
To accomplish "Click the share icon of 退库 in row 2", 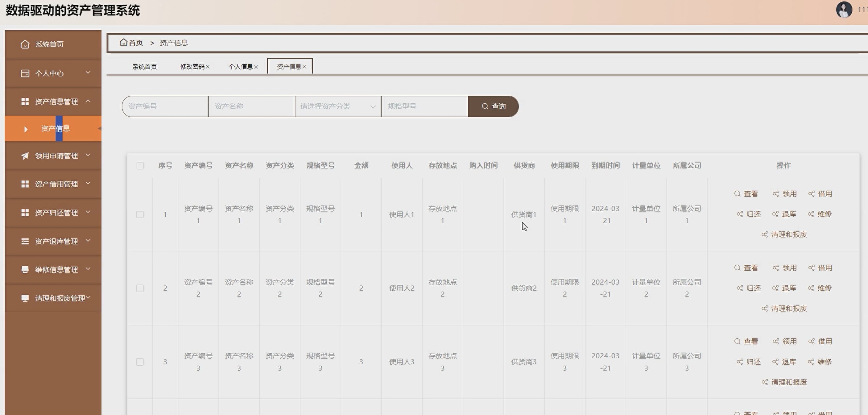I will tap(775, 288).
